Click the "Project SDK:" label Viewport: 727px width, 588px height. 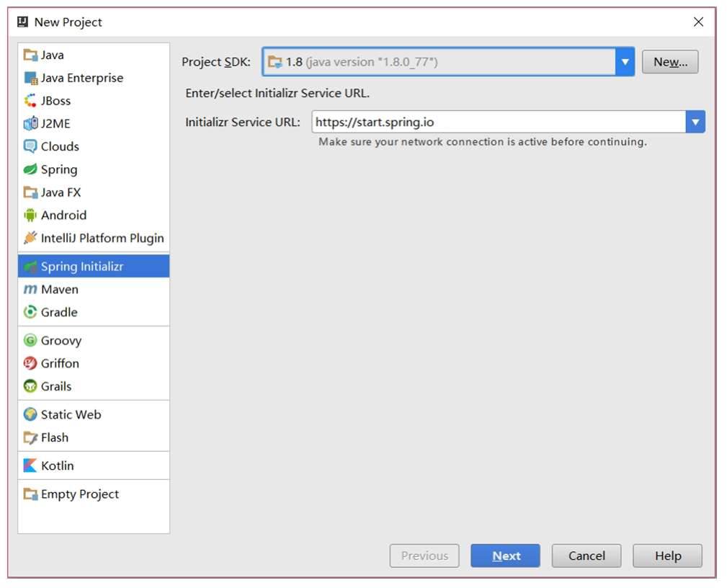[x=216, y=62]
